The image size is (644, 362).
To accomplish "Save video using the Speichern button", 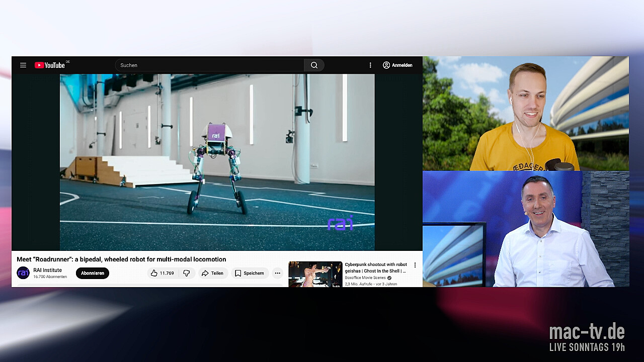I will coord(250,274).
